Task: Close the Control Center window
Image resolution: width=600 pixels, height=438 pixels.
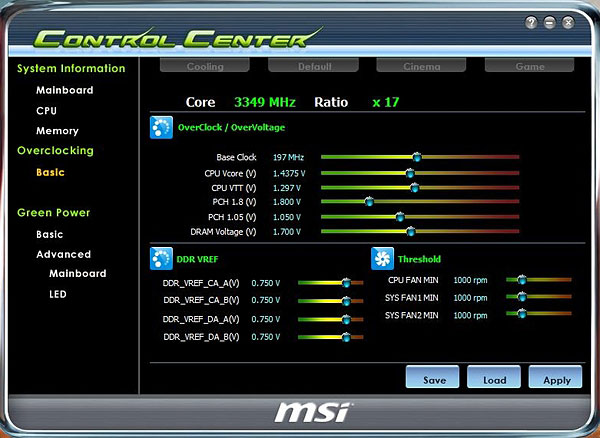Action: coord(568,23)
